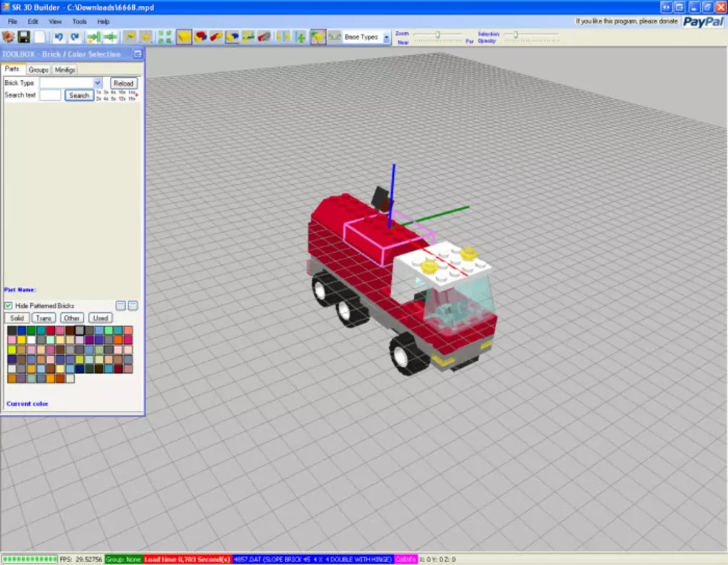Toggle the Hide Patterned Bricks checkbox
This screenshot has height=565, width=728.
point(9,306)
